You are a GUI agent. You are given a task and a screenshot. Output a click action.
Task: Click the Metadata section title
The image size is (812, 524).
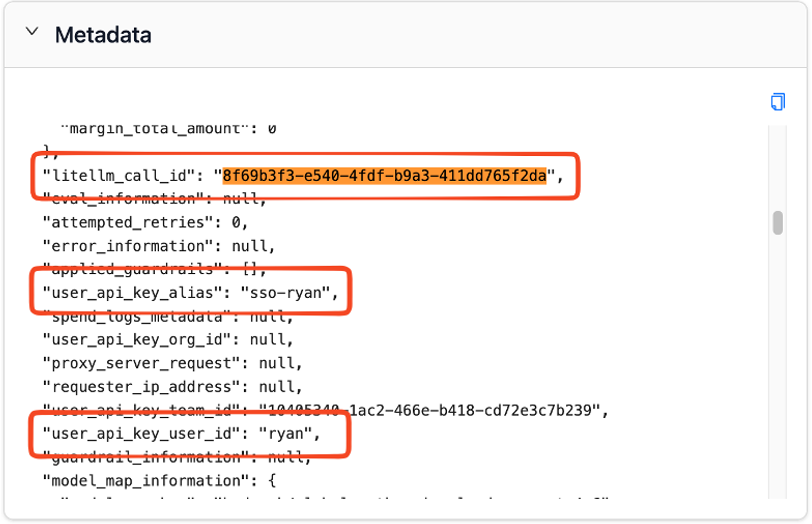103,35
